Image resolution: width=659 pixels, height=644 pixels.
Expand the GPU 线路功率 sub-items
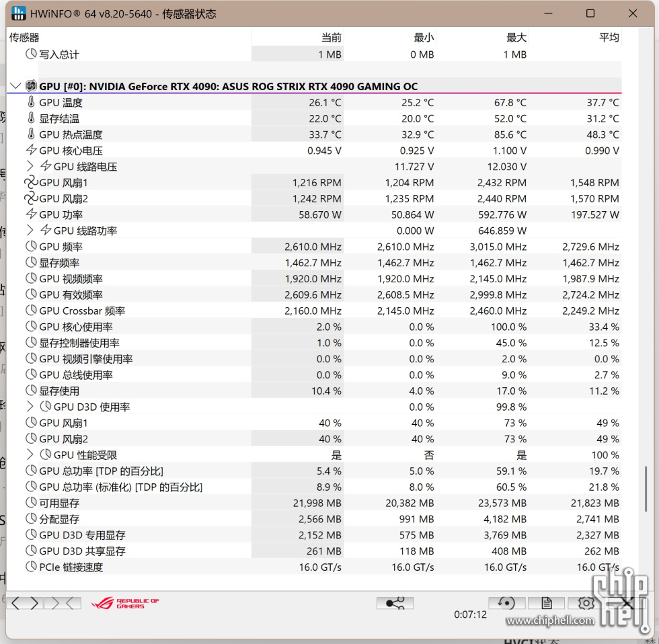30,230
